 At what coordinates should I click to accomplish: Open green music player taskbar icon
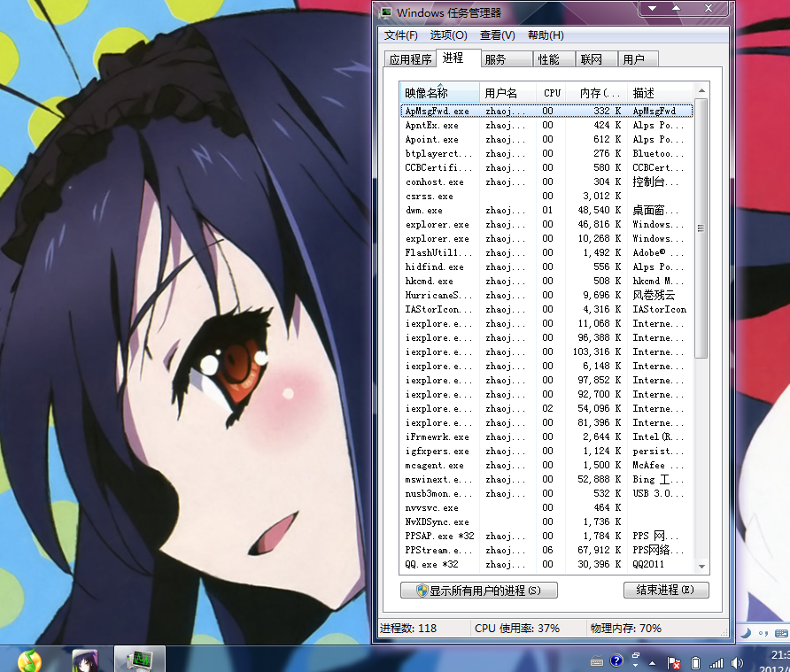(30, 660)
